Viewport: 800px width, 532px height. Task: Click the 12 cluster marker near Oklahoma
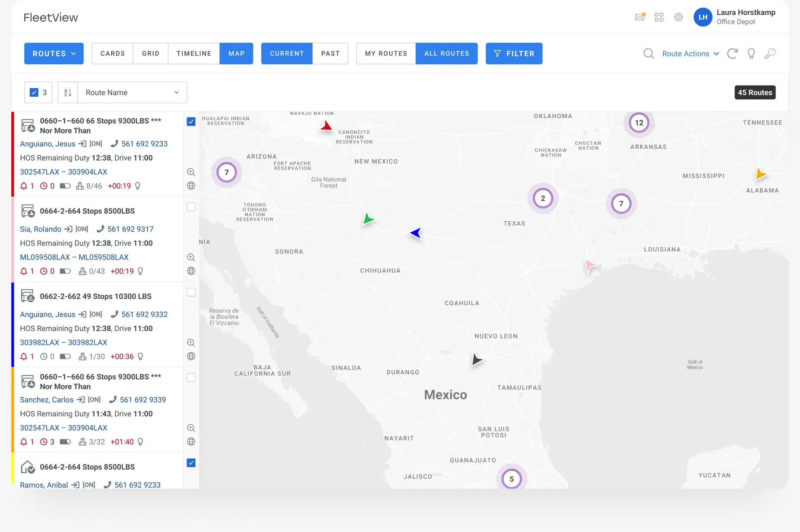(639, 123)
